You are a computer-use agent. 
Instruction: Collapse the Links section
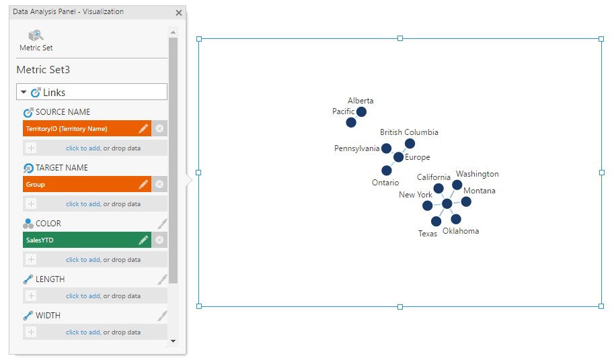pyautogui.click(x=24, y=92)
